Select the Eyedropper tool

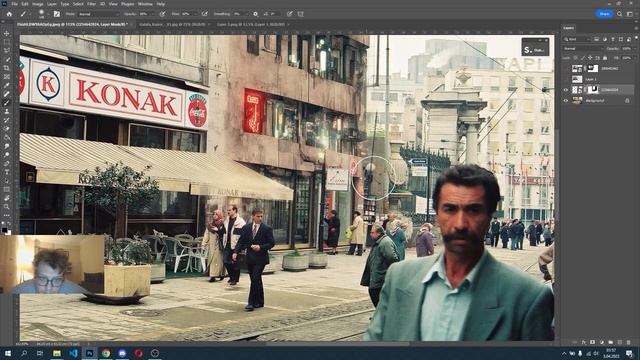7,85
